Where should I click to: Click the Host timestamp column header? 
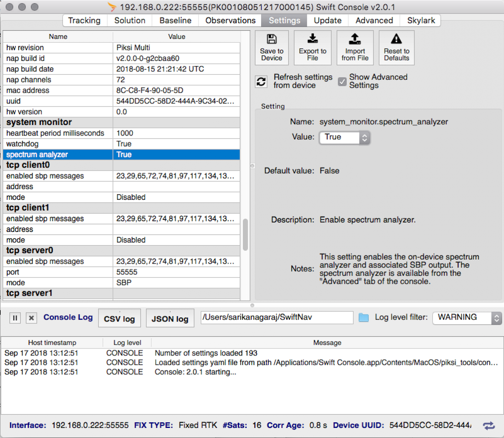(x=52, y=343)
